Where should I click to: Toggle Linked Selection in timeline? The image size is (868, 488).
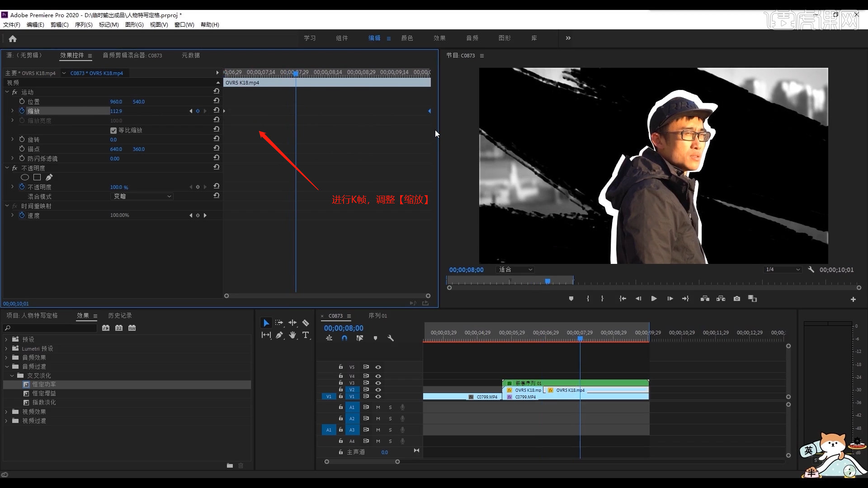coord(360,338)
